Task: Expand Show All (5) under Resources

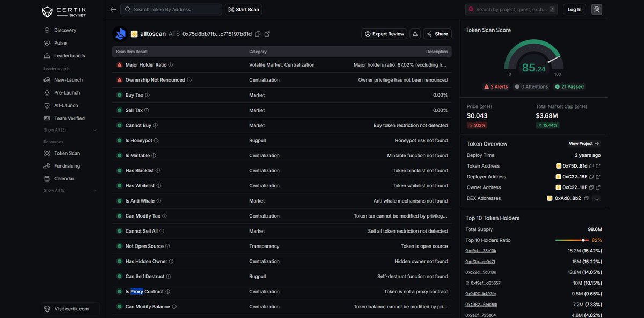Action: point(70,190)
